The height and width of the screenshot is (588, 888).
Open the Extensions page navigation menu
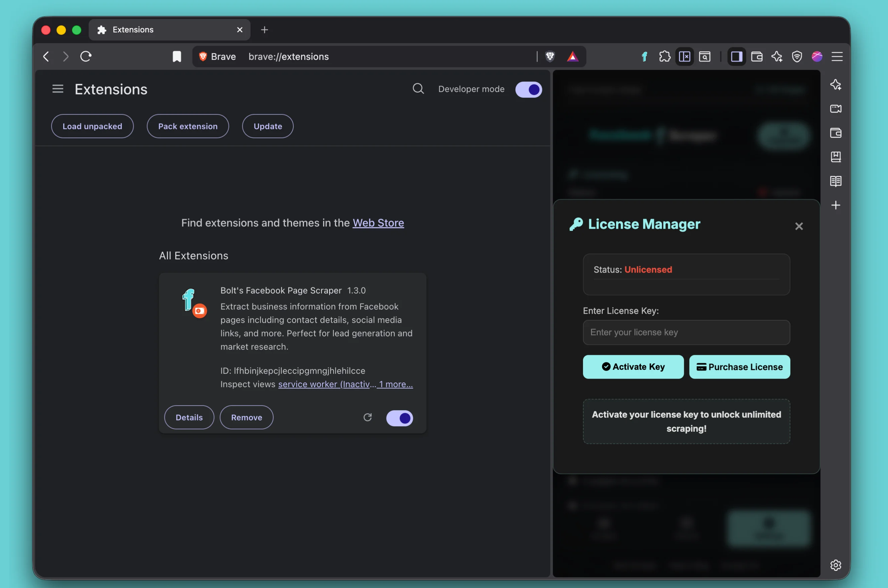(x=58, y=89)
